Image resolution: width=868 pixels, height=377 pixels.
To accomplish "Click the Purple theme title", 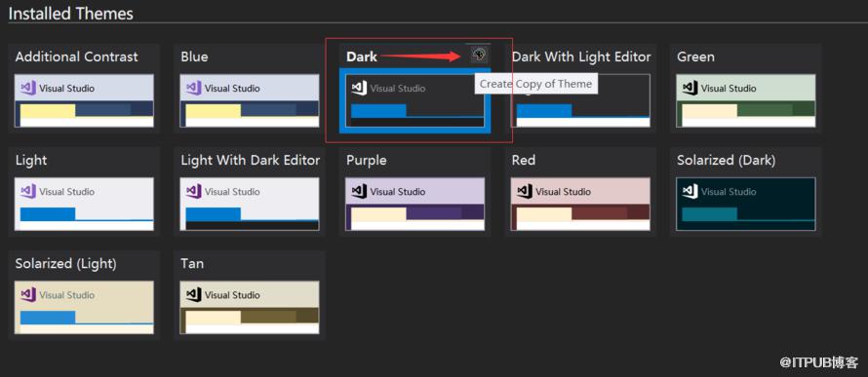I will tap(367, 161).
